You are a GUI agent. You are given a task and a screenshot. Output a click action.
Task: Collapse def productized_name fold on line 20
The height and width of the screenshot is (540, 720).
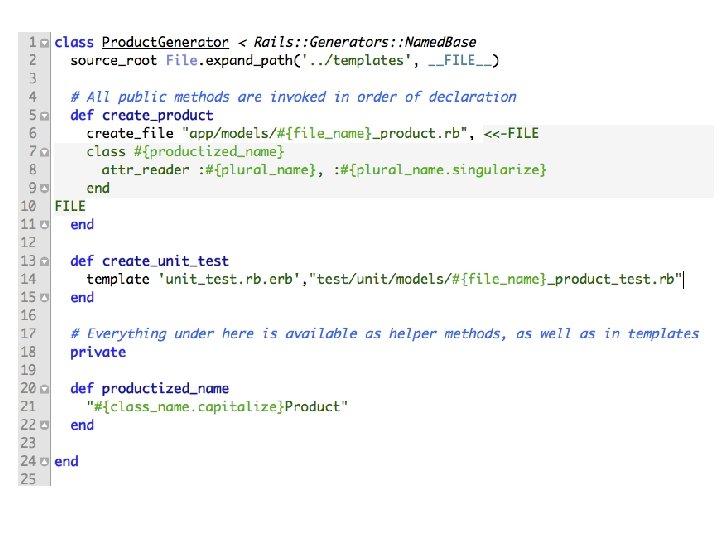click(44, 389)
